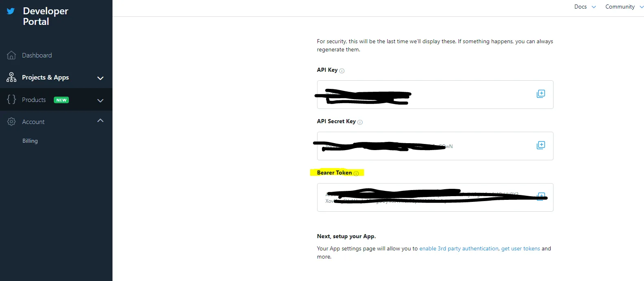The image size is (644, 281).
Task: Open the Docs dropdown menu
Action: coord(585,7)
